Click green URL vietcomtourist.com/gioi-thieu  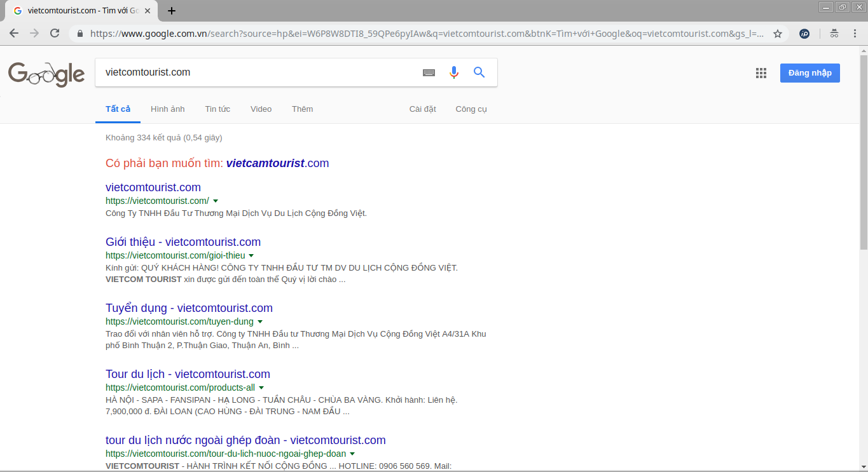click(176, 255)
